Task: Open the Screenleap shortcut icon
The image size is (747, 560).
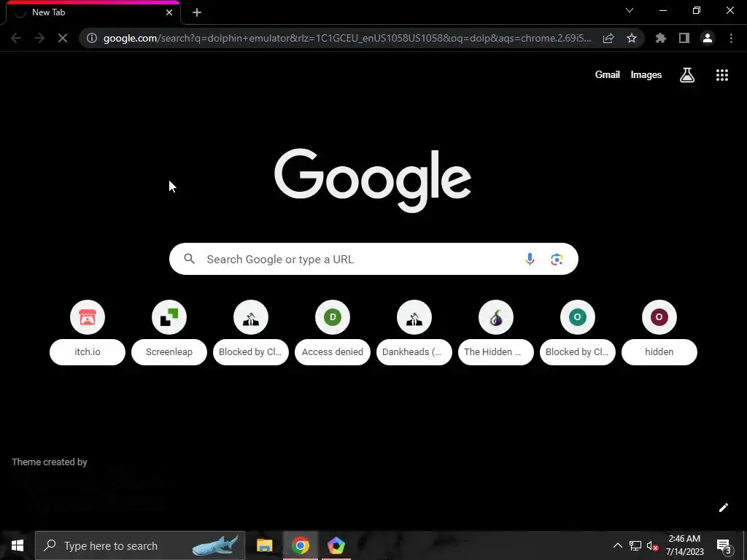Action: (169, 317)
